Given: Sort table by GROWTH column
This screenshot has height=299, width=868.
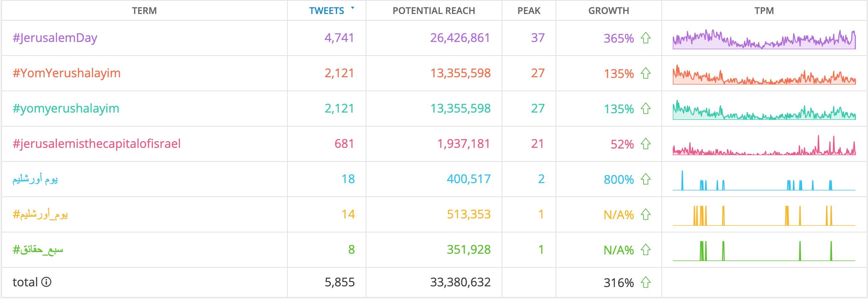Looking at the screenshot, I should pos(609,11).
